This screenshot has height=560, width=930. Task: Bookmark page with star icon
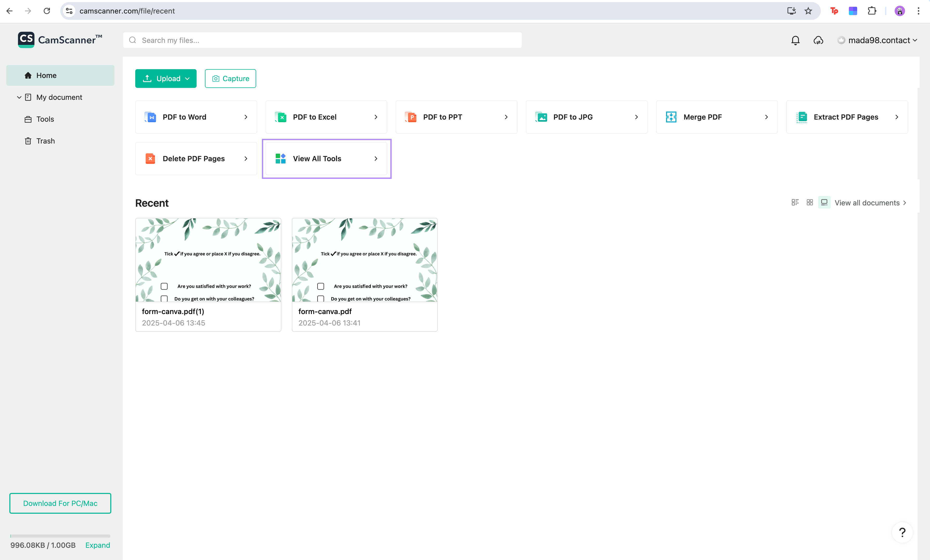808,11
